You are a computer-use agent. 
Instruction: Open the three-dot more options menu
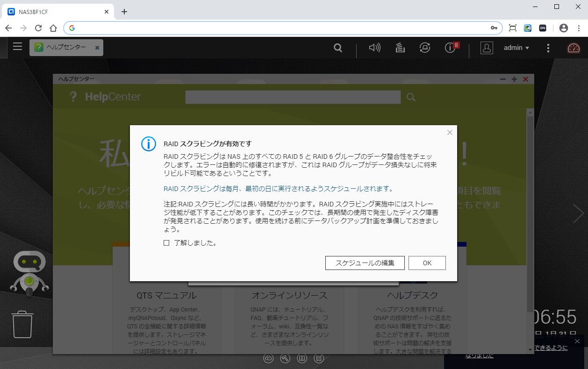[x=548, y=48]
